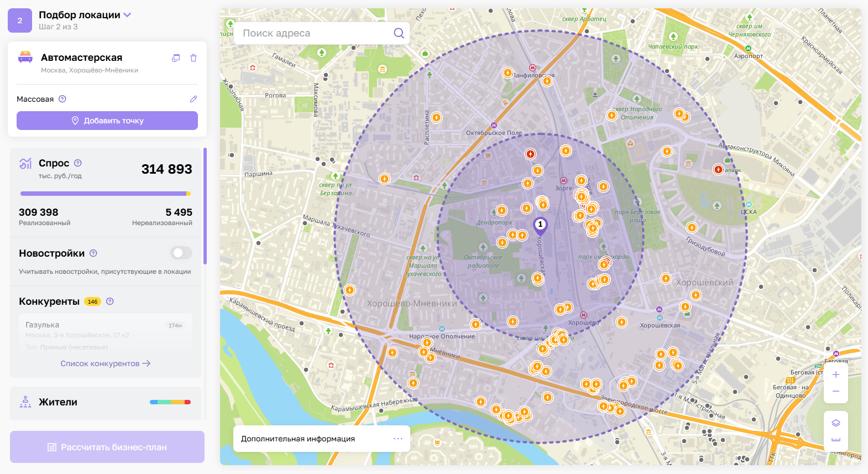The width and height of the screenshot is (868, 474).
Task: Click the Спрос demand progress bar
Action: (106, 194)
